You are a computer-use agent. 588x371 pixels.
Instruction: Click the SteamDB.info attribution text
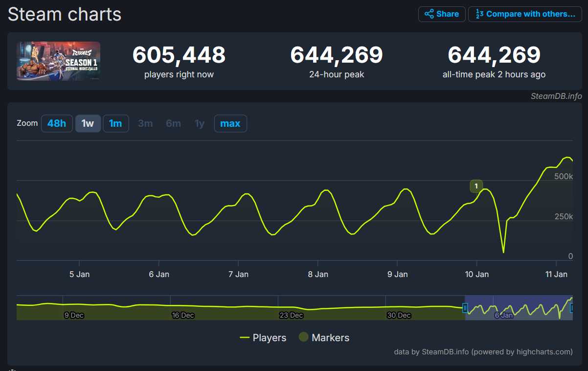coord(556,96)
